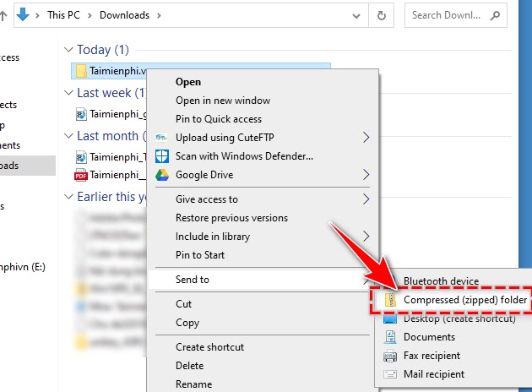Refresh the Downloads folder view

383,15
